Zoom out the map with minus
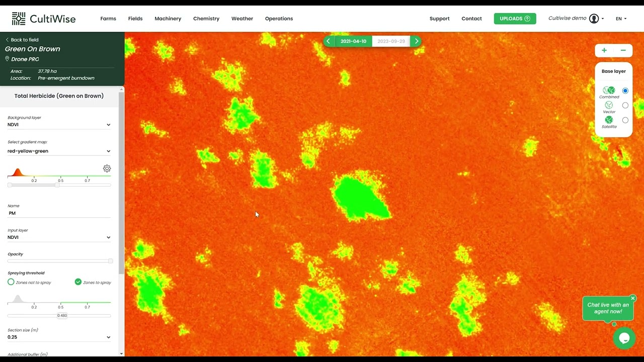The image size is (644, 362). click(623, 50)
